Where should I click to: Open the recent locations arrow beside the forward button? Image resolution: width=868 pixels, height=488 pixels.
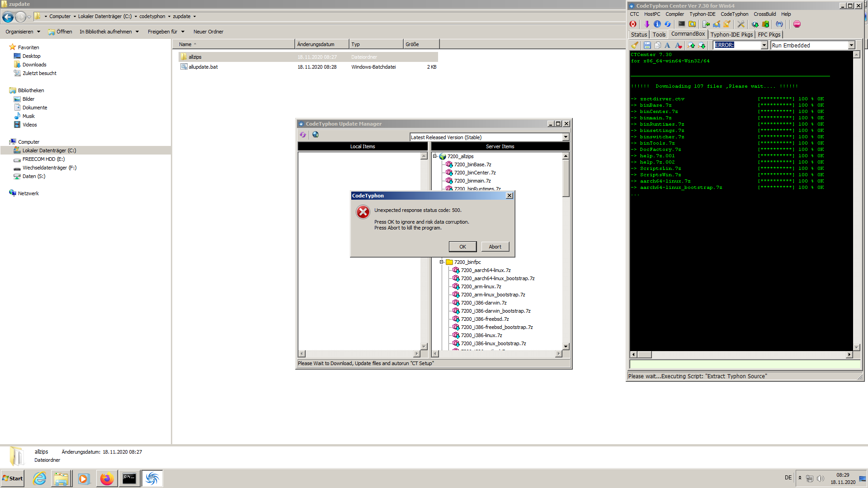click(x=29, y=17)
